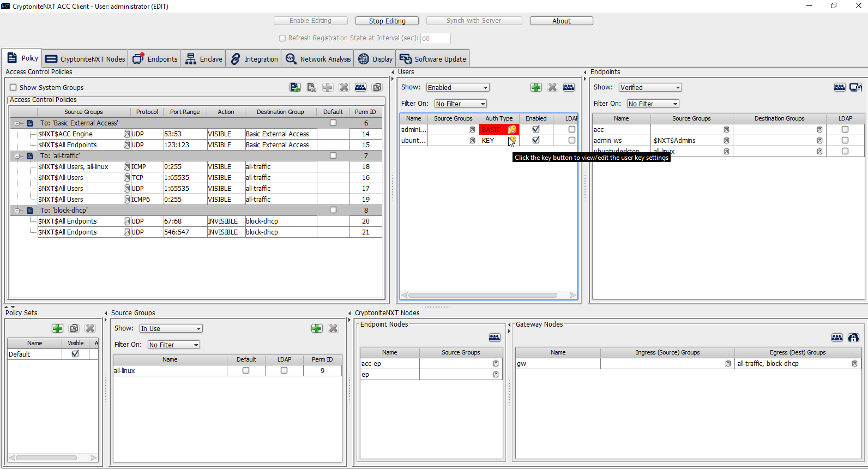Add a new user with green plus
The width and height of the screenshot is (868, 469).
(x=536, y=87)
